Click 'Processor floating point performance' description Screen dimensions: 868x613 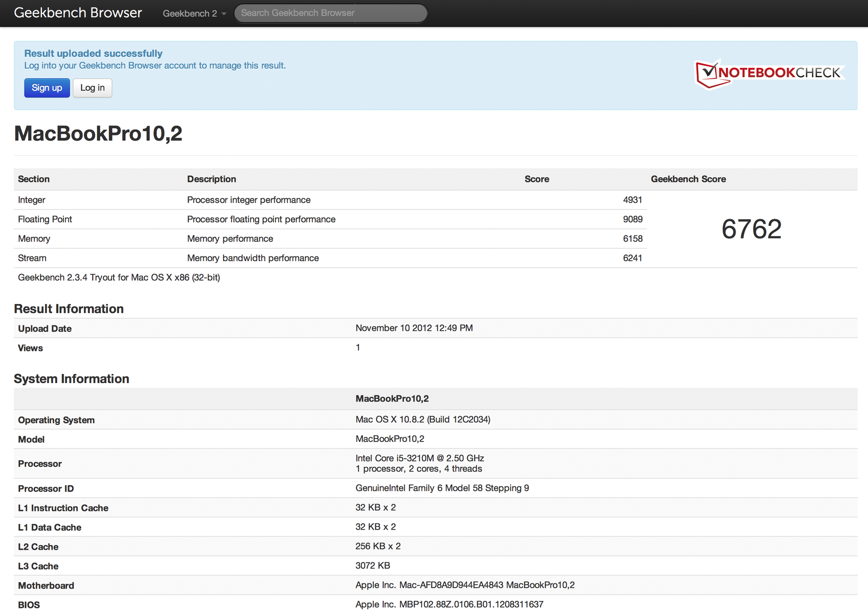point(261,220)
